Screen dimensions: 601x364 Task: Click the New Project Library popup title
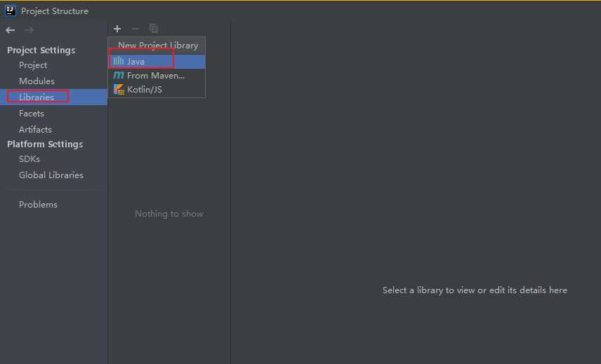158,45
